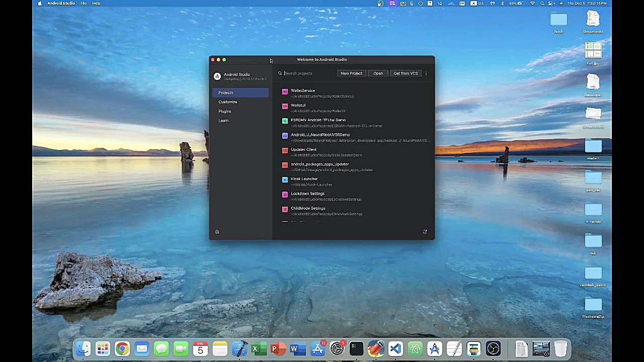
Task: Open the Android Studio menu
Action: [61, 3]
